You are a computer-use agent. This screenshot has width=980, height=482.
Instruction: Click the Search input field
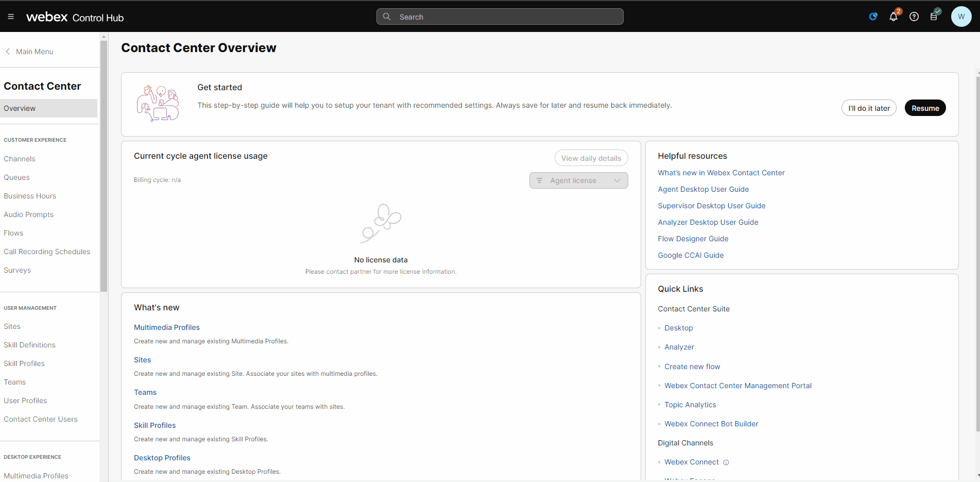(500, 17)
